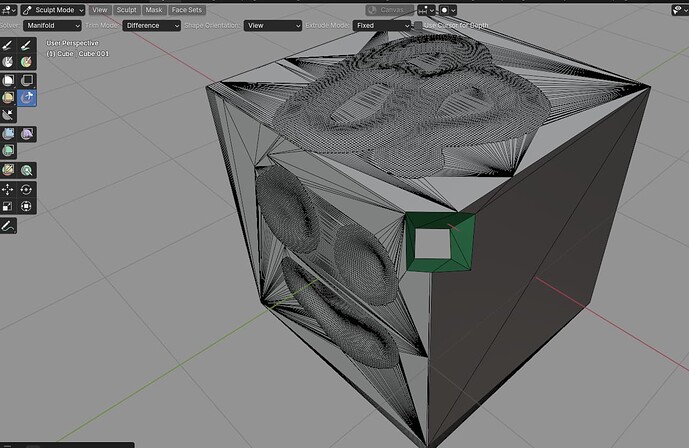
Task: Open the Sculpt menu
Action: coord(127,10)
